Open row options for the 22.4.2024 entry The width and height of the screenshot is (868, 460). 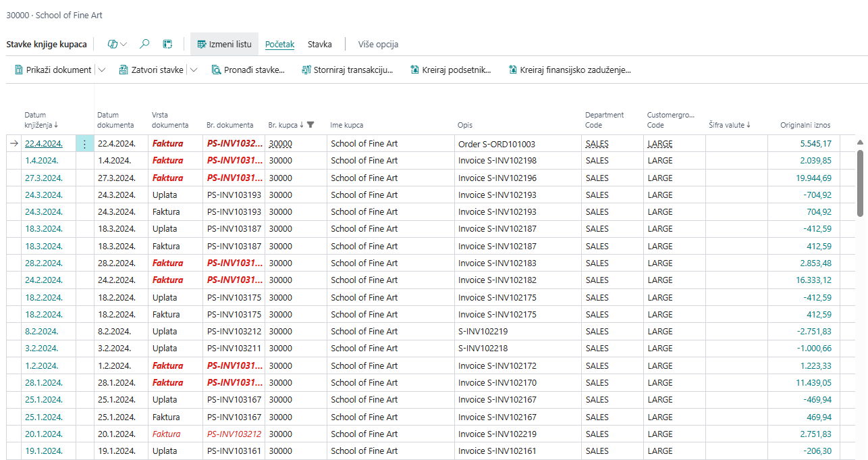[84, 144]
